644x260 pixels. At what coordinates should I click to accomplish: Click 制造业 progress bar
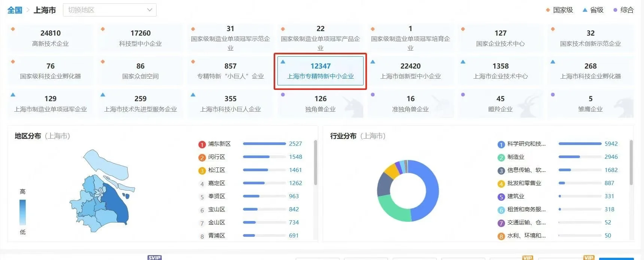pyautogui.click(x=580, y=157)
